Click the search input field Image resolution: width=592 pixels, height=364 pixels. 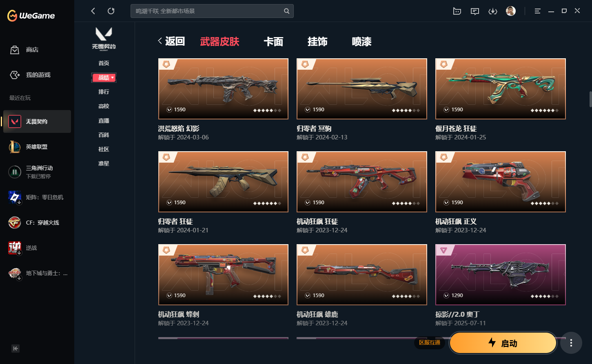point(207,11)
